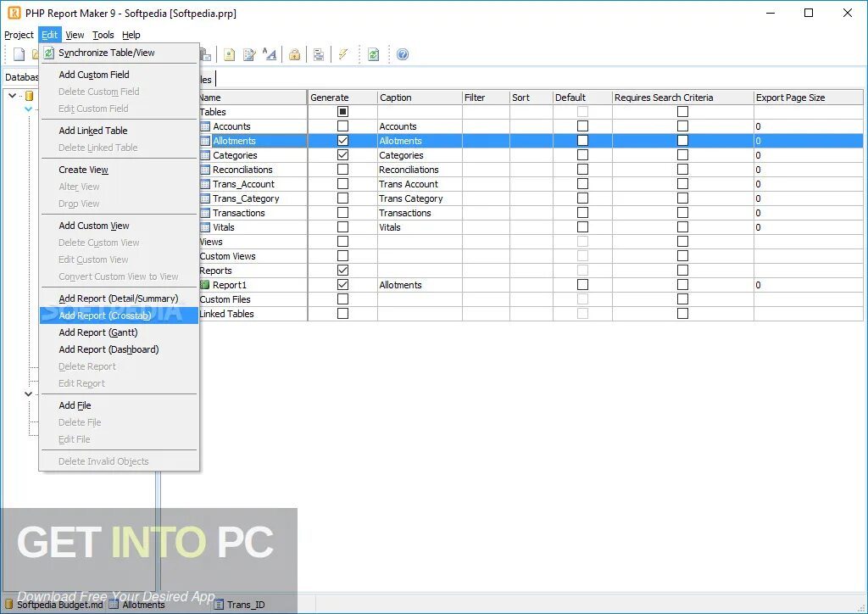
Task: Click the Filter column header
Action: click(x=486, y=98)
